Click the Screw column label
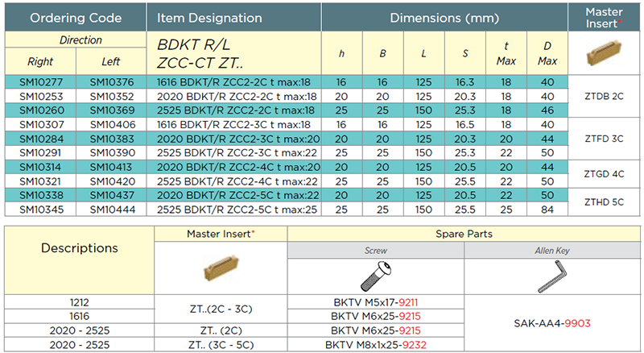 (376, 251)
